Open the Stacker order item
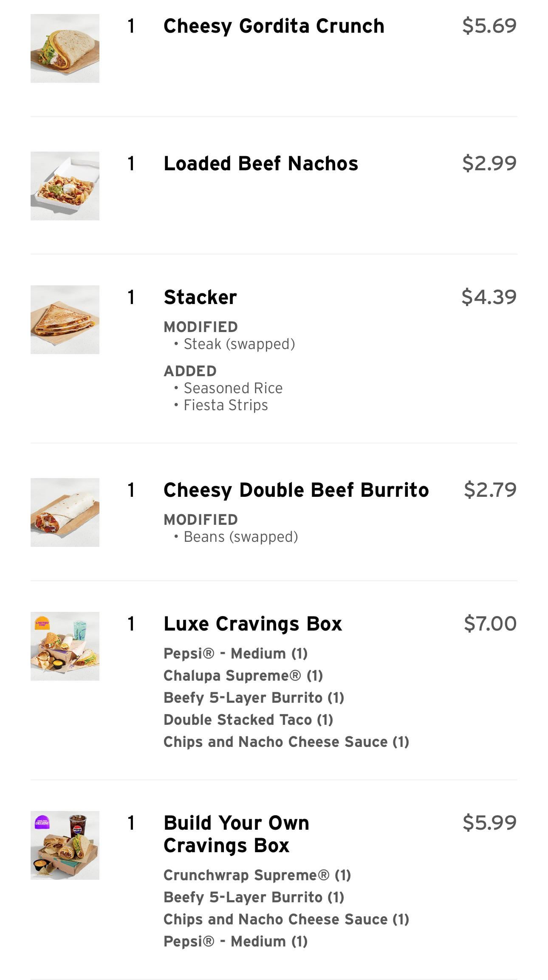 (200, 297)
